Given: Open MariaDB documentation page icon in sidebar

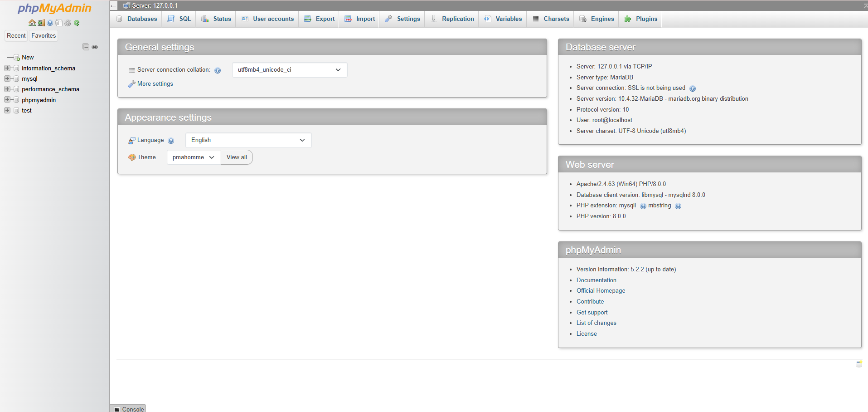Looking at the screenshot, I should (x=58, y=23).
